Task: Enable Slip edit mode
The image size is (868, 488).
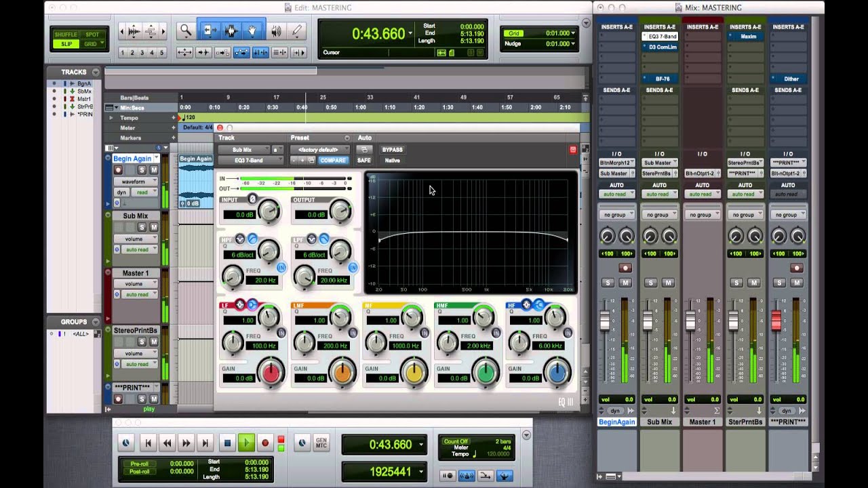Action: point(66,44)
